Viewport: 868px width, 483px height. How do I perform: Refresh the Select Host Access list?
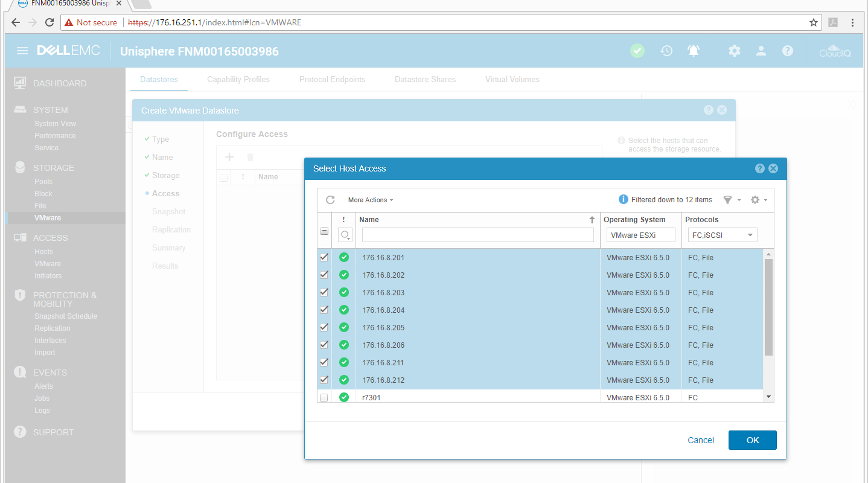(330, 200)
